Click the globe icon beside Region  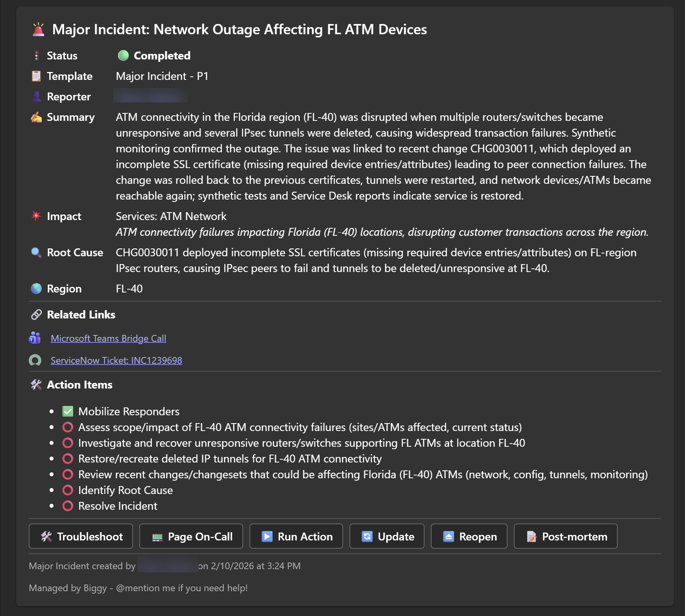point(36,289)
